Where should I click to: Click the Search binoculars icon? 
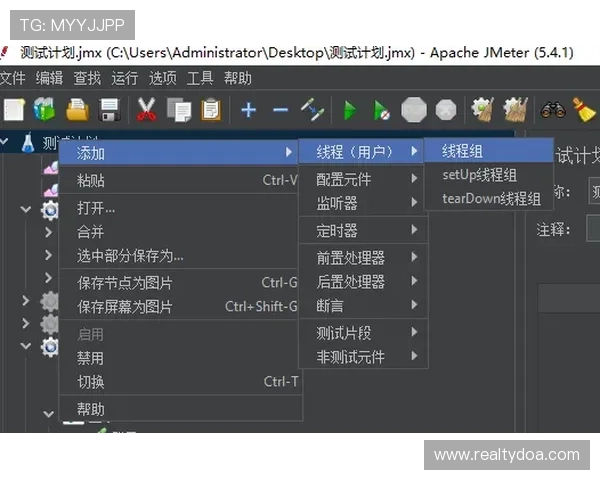(x=553, y=110)
